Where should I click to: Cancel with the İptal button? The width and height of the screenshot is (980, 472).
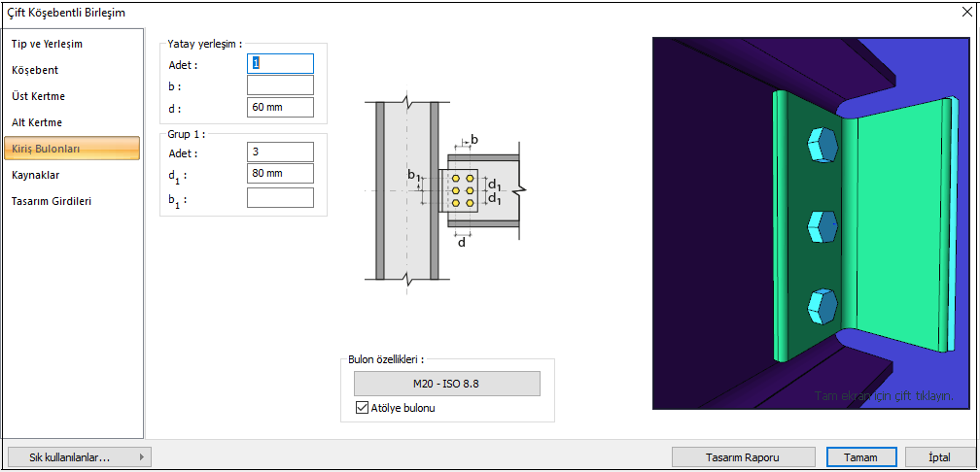pos(939,457)
